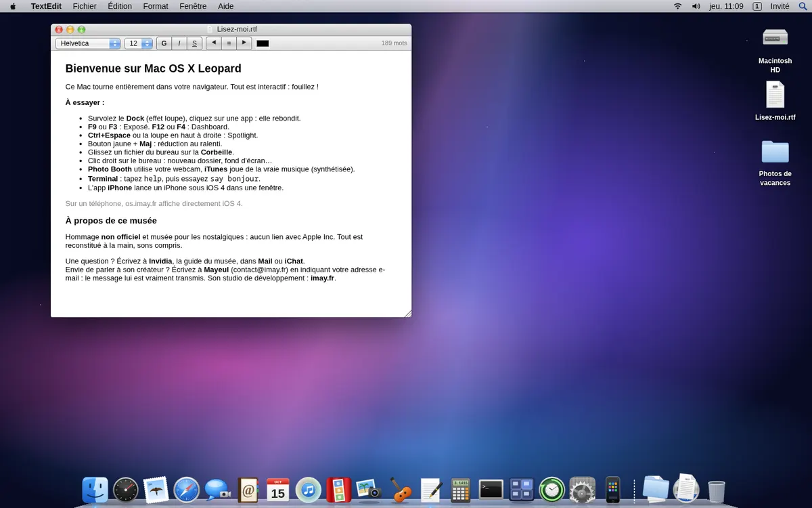The image size is (812, 508).
Task: Open the Fenêtre menu
Action: tap(194, 6)
